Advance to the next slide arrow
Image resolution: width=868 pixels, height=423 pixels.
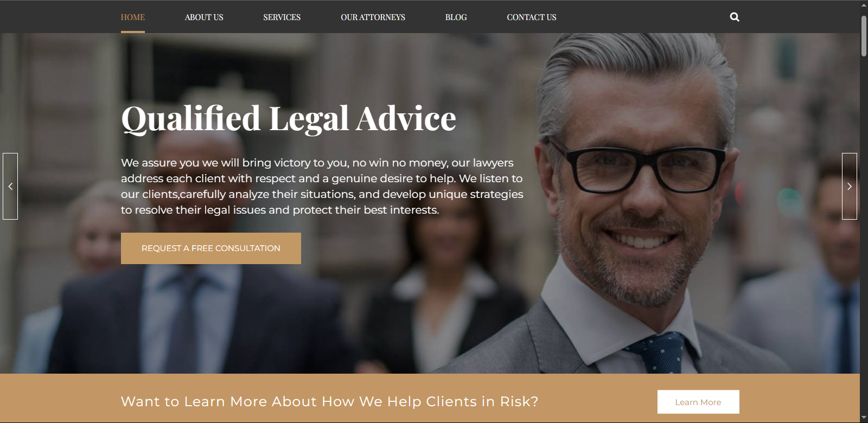tap(850, 186)
